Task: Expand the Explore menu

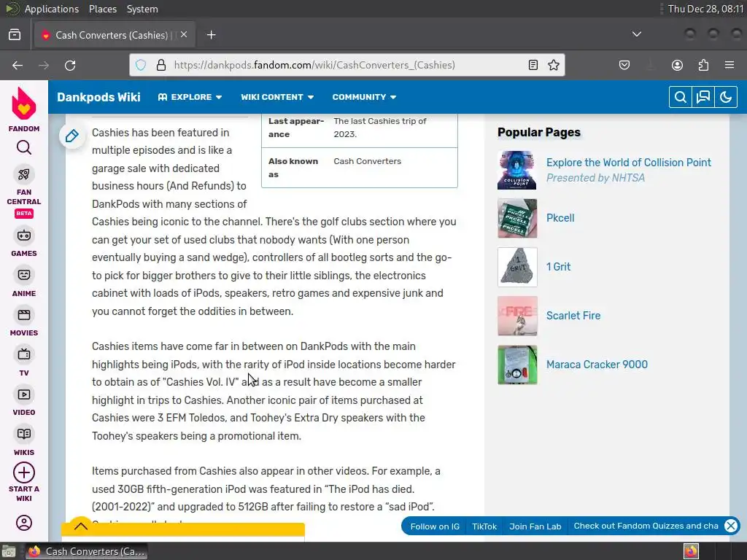Action: coord(190,97)
